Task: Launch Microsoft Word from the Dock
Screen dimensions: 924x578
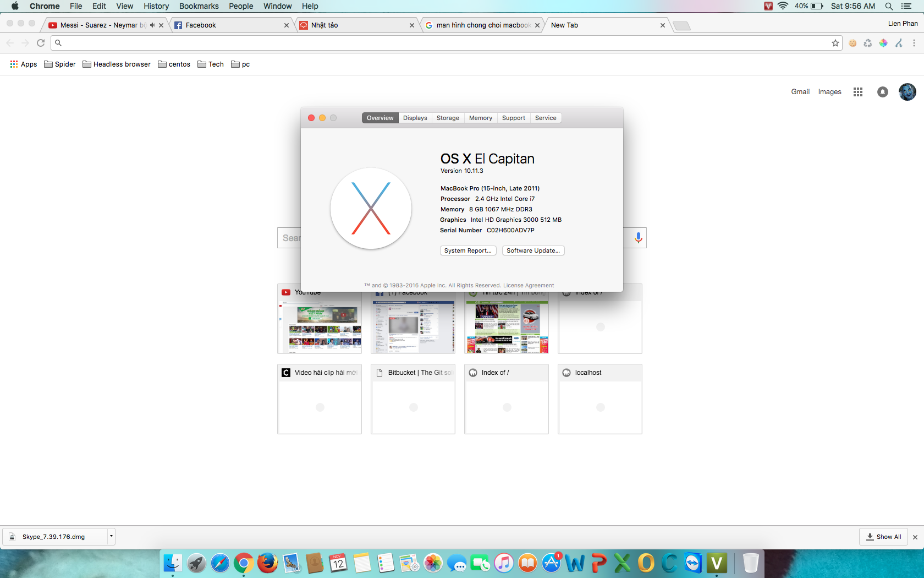Action: click(575, 563)
